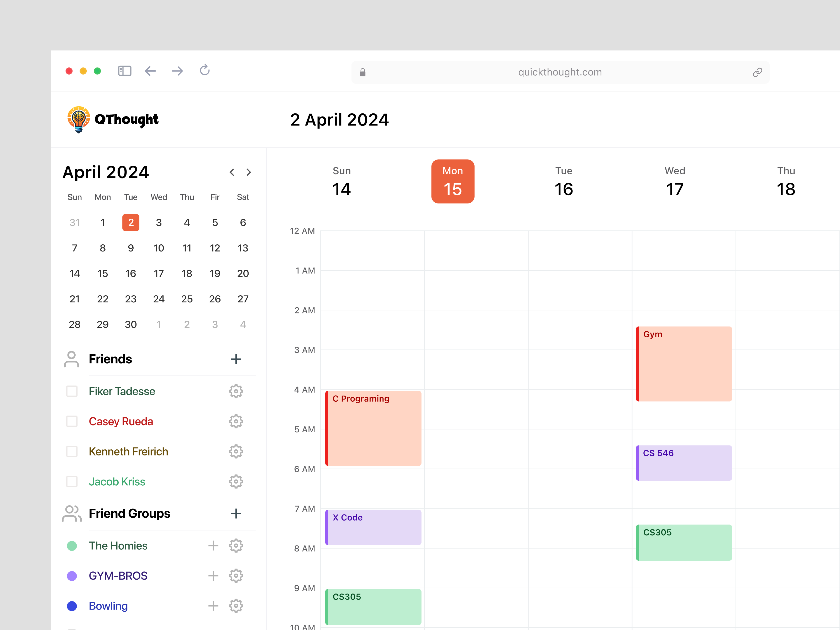Viewport: 840px width, 630px height.
Task: Check the checkbox next to Jacob Kriss
Action: click(72, 481)
